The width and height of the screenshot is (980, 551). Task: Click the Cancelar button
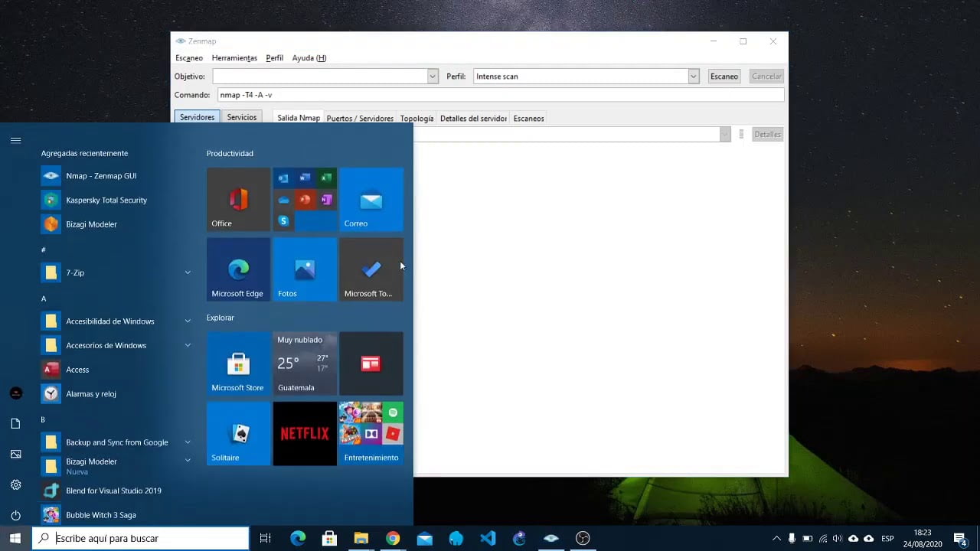point(766,77)
